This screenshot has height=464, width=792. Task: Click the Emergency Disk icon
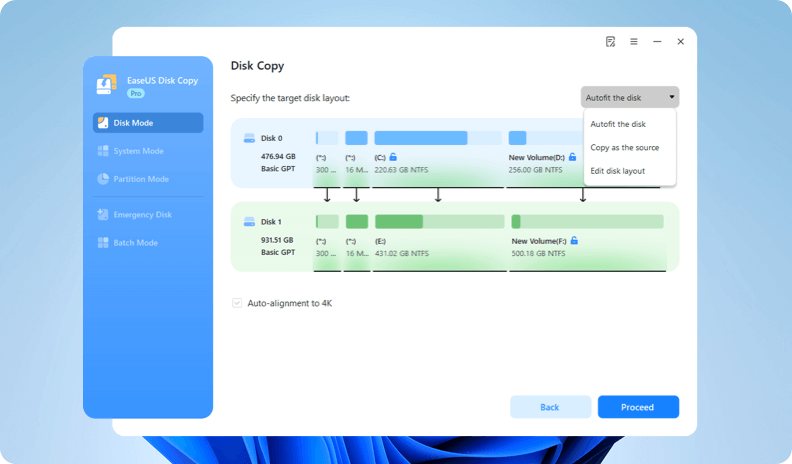pos(103,215)
